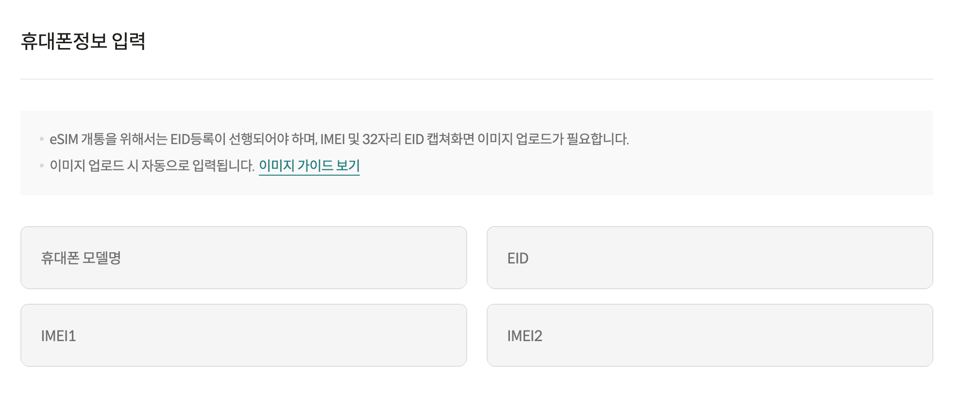This screenshot has height=394, width=980.
Task: Tap the EID field to enter 32-digit code
Action: point(710,258)
